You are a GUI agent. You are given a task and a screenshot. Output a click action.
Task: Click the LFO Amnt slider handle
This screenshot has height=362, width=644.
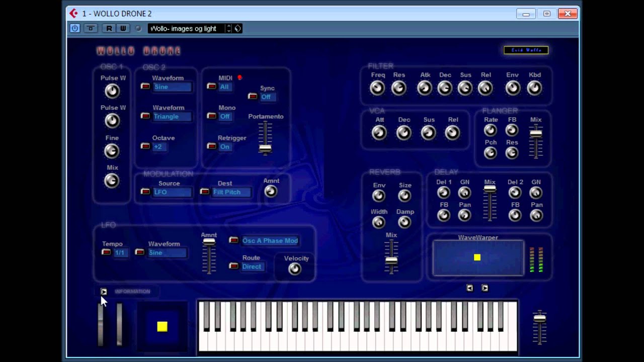(x=209, y=242)
